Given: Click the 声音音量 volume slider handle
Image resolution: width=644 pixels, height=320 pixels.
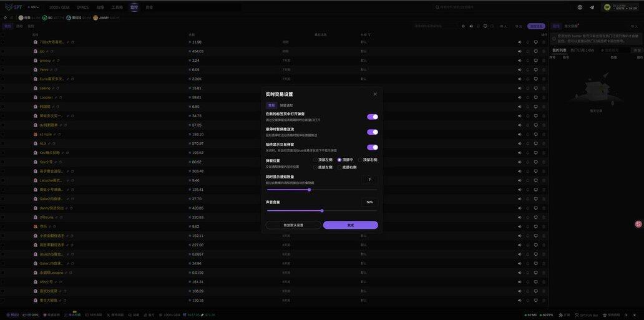Looking at the screenshot, I should tap(322, 211).
